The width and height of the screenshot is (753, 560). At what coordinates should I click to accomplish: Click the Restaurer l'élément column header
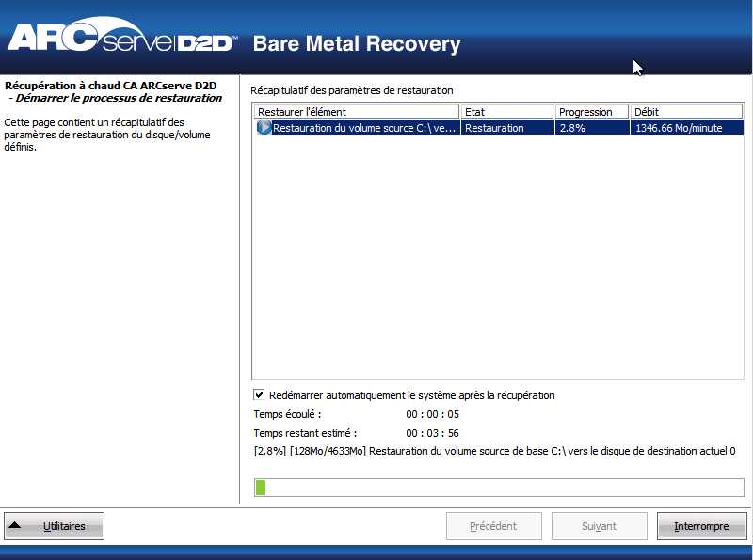coord(356,111)
